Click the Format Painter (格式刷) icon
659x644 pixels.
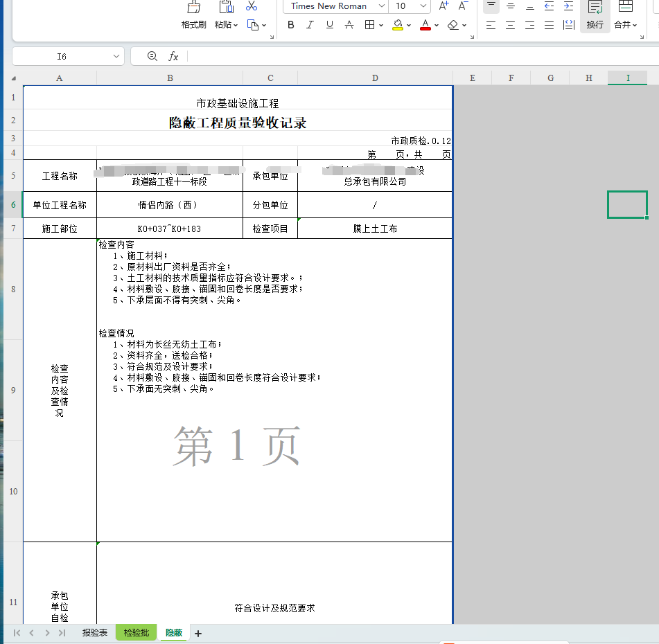click(194, 8)
